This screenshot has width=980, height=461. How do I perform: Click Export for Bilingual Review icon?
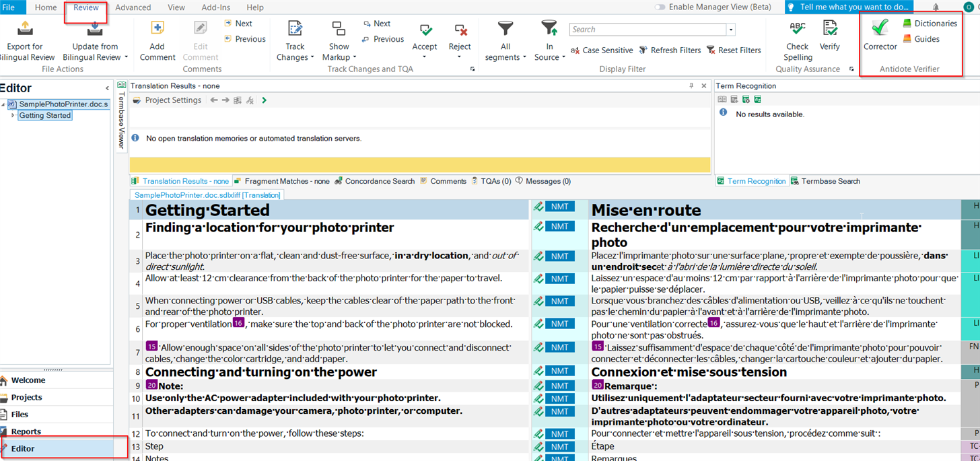point(25,29)
